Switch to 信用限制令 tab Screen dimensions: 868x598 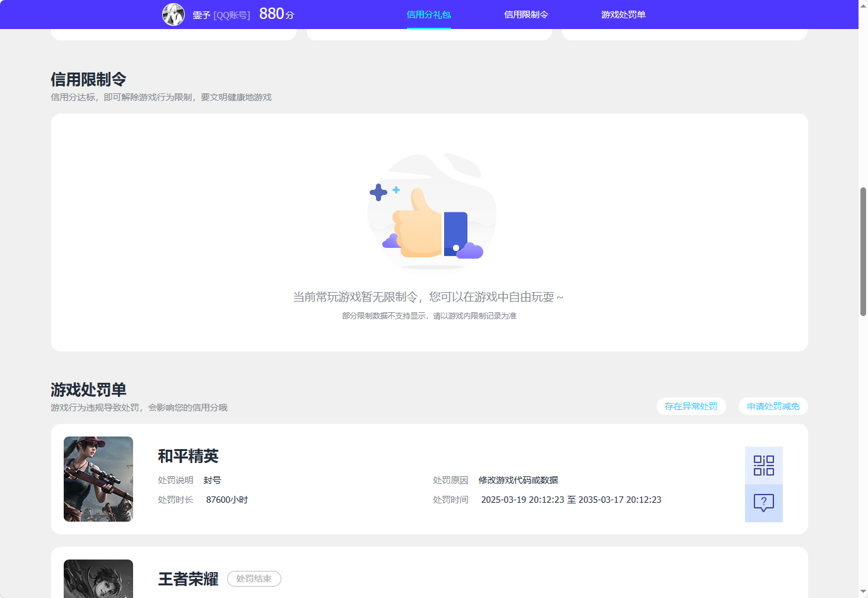click(x=526, y=15)
